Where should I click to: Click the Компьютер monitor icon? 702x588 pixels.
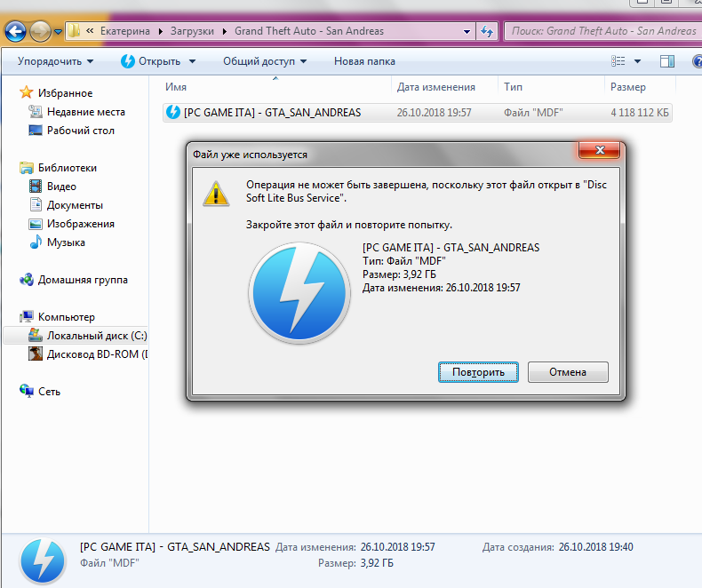tap(27, 317)
